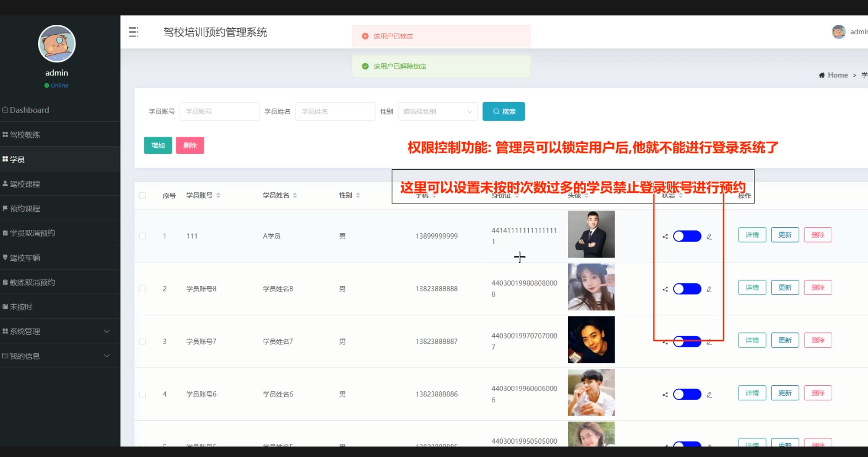Toggle lock status switch for account 111
This screenshot has width=868, height=457.
click(687, 236)
